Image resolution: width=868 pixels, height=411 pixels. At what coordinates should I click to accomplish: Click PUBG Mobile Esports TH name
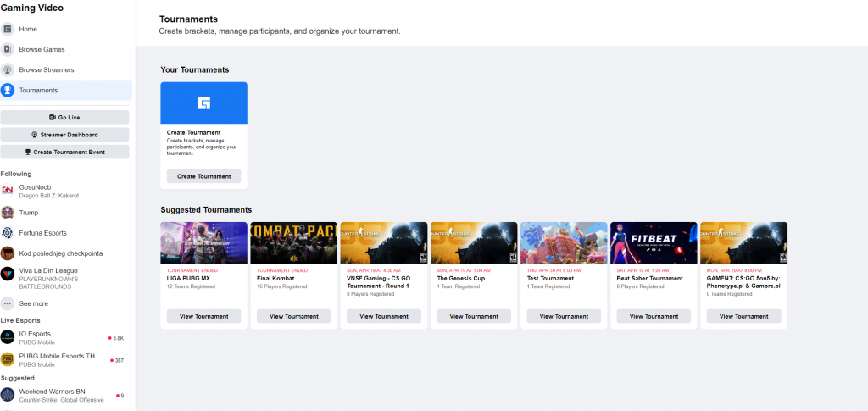pos(57,356)
